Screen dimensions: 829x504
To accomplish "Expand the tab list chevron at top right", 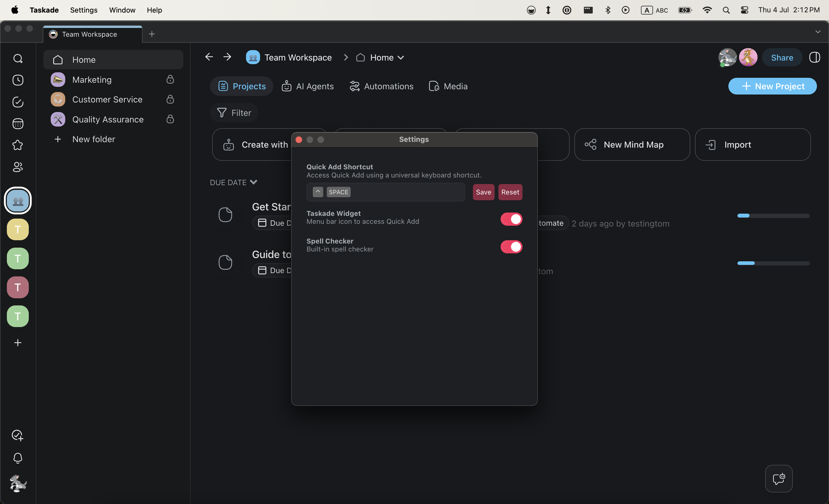I will (817, 32).
